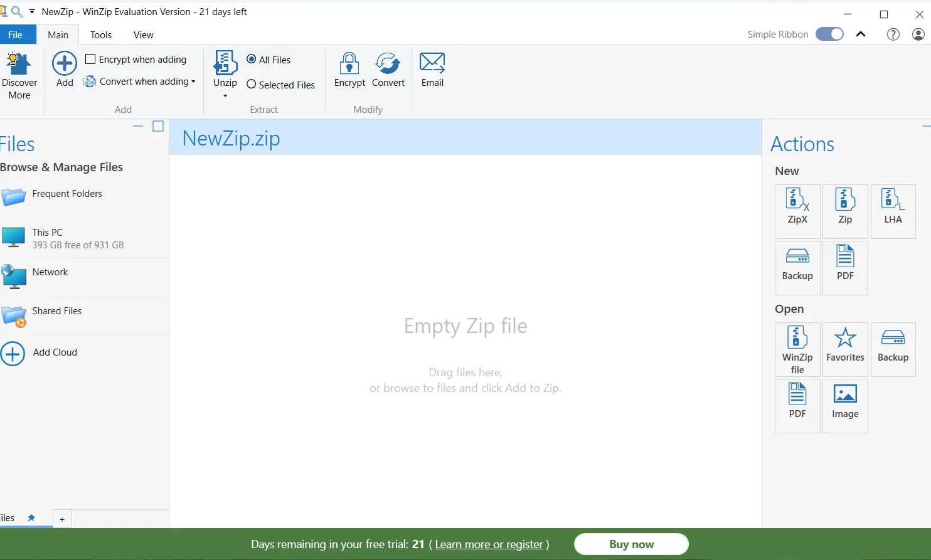Open an Image from Actions pane

point(845,406)
